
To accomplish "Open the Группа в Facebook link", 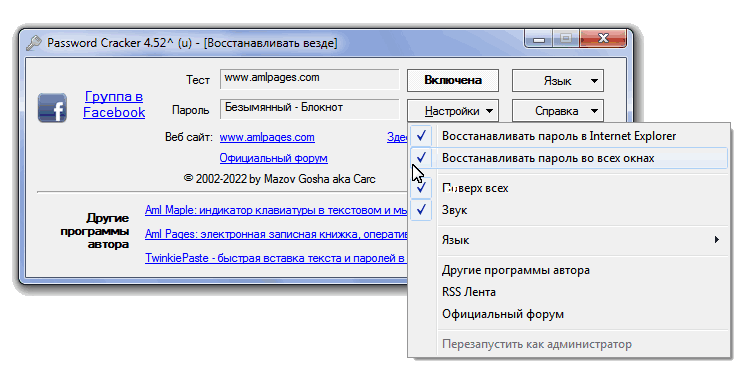I will [x=114, y=104].
